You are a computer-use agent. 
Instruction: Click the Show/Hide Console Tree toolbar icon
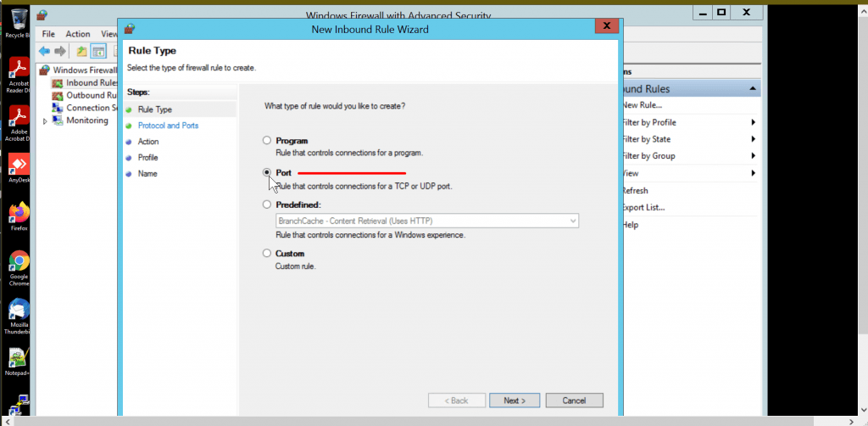98,51
